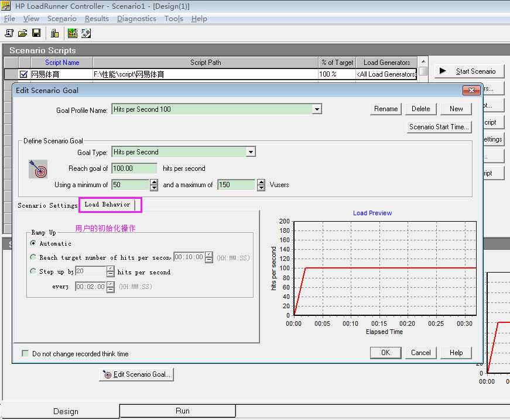510x420 pixels.
Task: Click the 00:10:00 time spinner arrows
Action: [209, 257]
